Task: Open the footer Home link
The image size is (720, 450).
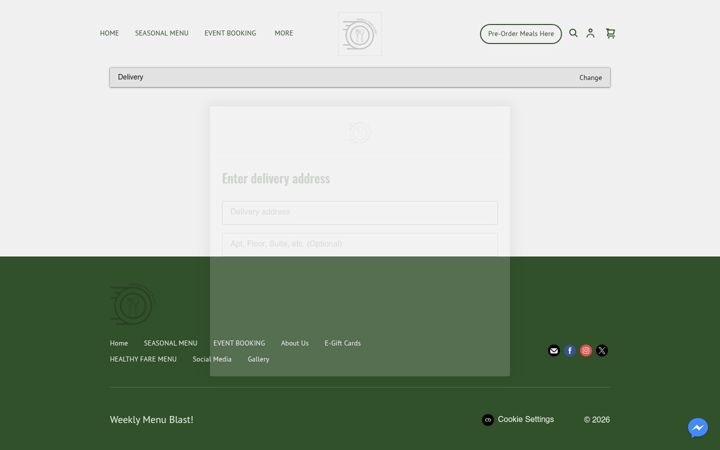Action: (x=119, y=343)
